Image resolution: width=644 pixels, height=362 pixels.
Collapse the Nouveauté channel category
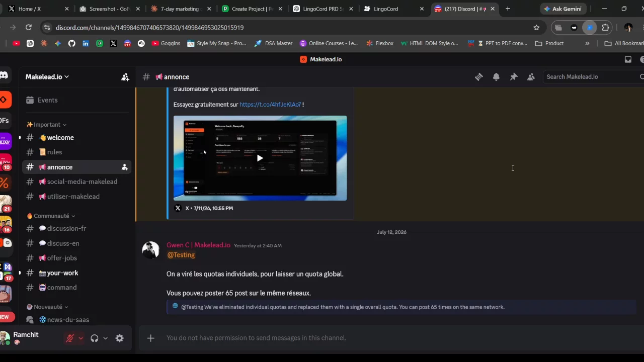[x=47, y=307]
